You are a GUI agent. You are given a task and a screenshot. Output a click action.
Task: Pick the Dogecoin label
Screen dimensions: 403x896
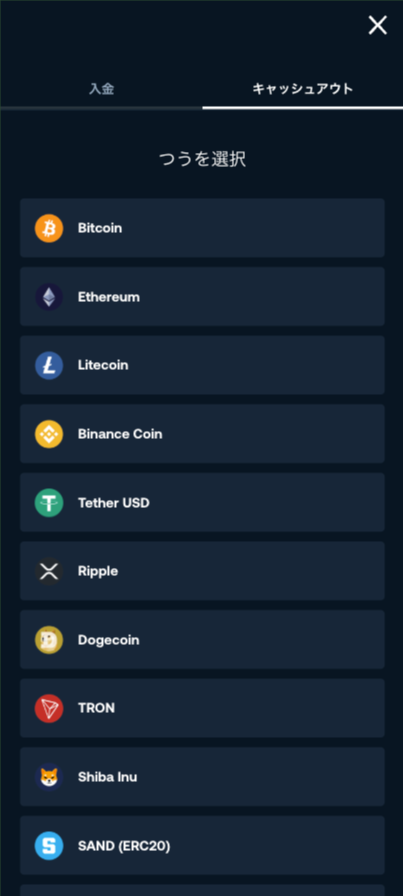point(109,640)
